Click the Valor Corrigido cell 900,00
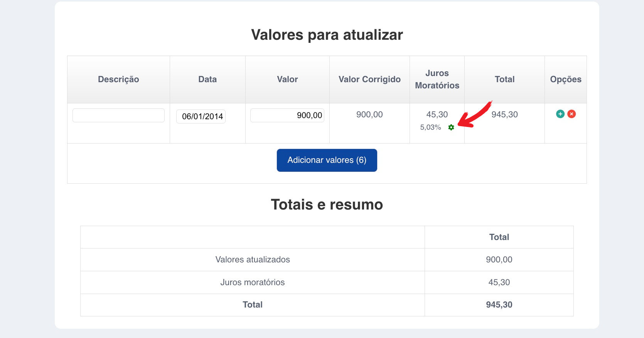The width and height of the screenshot is (644, 338). point(369,115)
